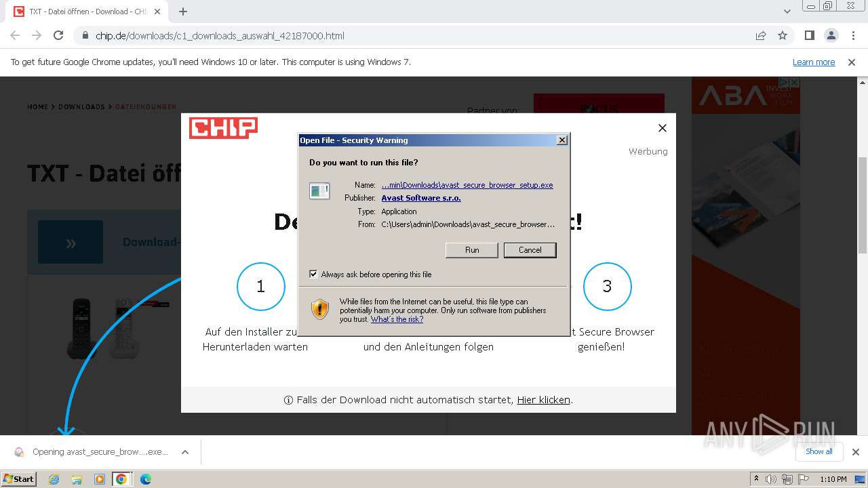This screenshot has height=488, width=868.
Task: Reload the page
Action: pos(58,35)
